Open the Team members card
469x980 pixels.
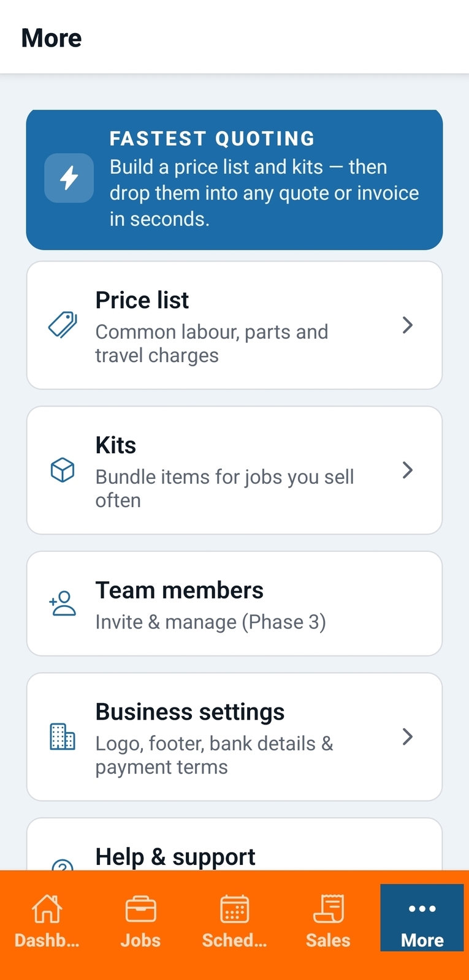(234, 604)
